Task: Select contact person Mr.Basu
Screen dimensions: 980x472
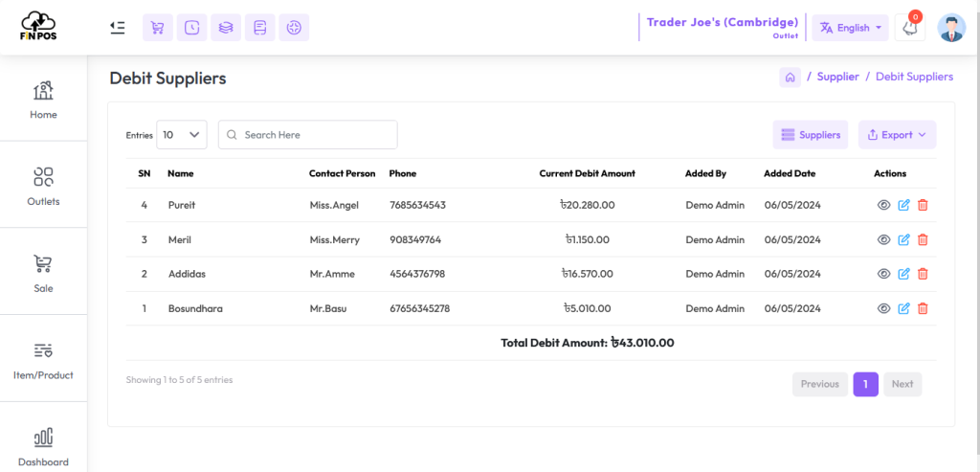Action: click(x=328, y=308)
